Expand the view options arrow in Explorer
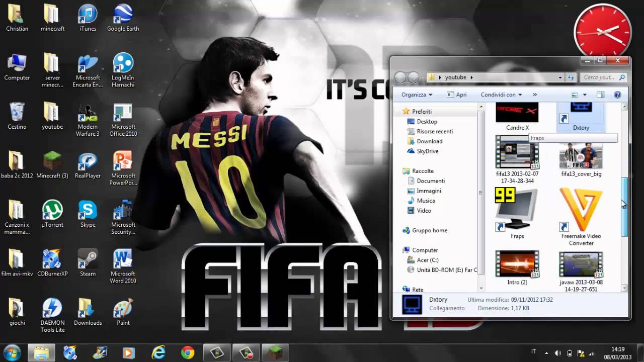This screenshot has width=644, height=362. [x=585, y=95]
